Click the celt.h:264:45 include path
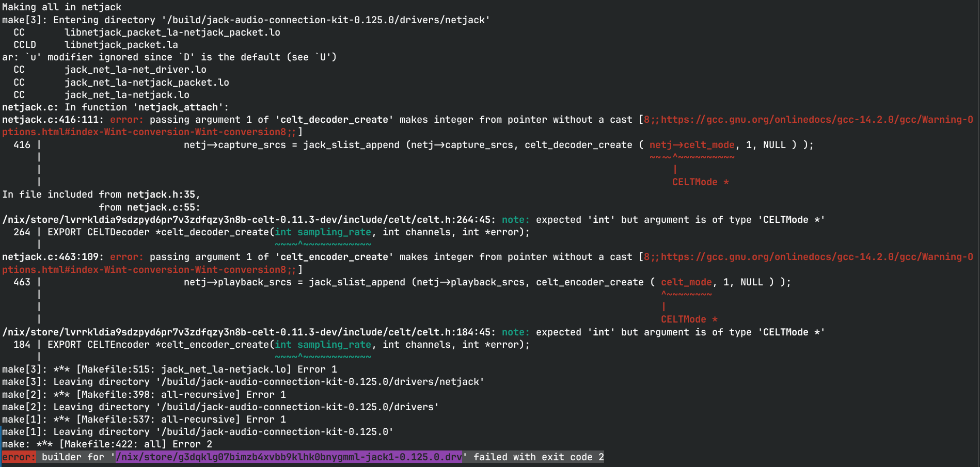The width and height of the screenshot is (980, 467). tap(249, 220)
